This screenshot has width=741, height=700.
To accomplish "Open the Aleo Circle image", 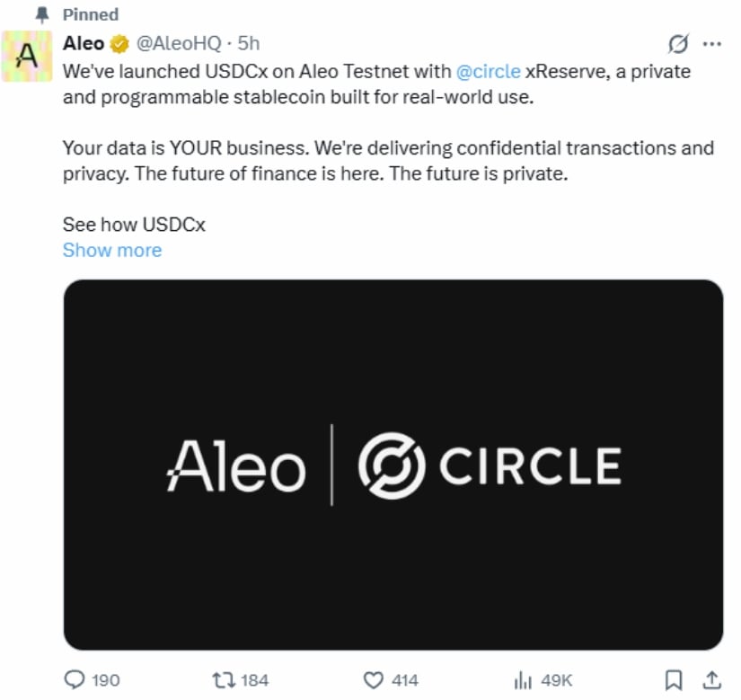I will click(x=393, y=465).
